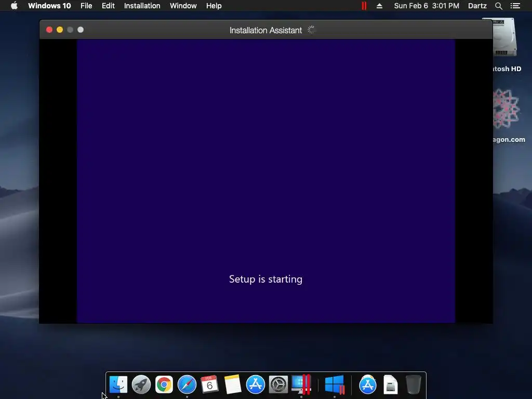Open the Window menu
532x399 pixels.
[183, 6]
